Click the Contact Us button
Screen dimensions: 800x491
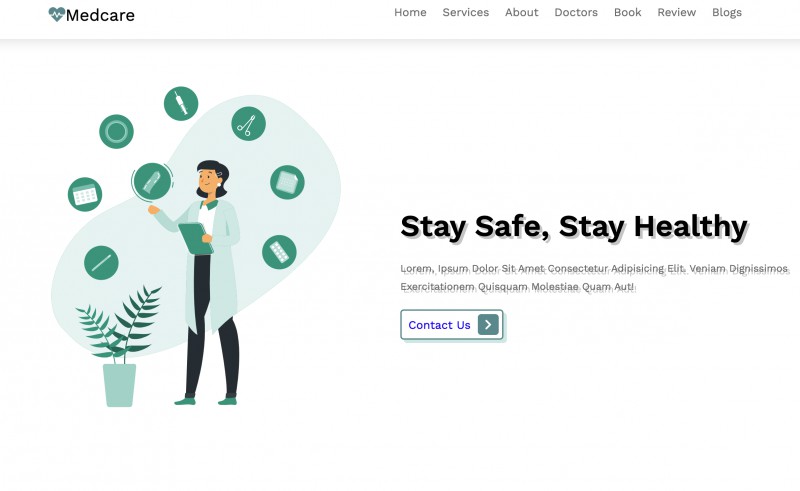tap(452, 325)
